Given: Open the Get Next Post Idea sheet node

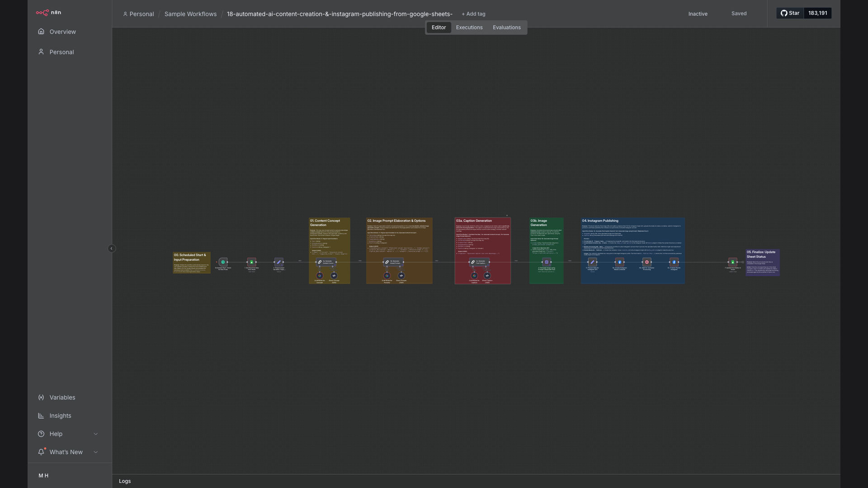Looking at the screenshot, I should pyautogui.click(x=252, y=262).
